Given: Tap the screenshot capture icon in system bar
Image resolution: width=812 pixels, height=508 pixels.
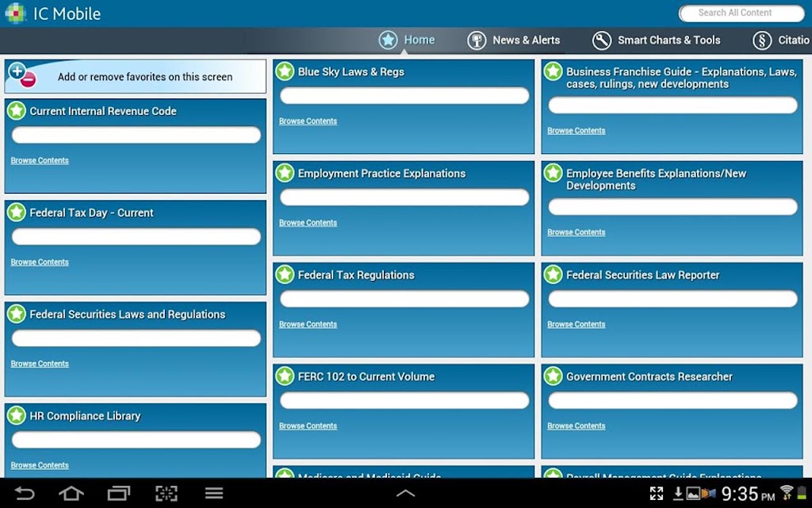Looking at the screenshot, I should click(x=167, y=493).
